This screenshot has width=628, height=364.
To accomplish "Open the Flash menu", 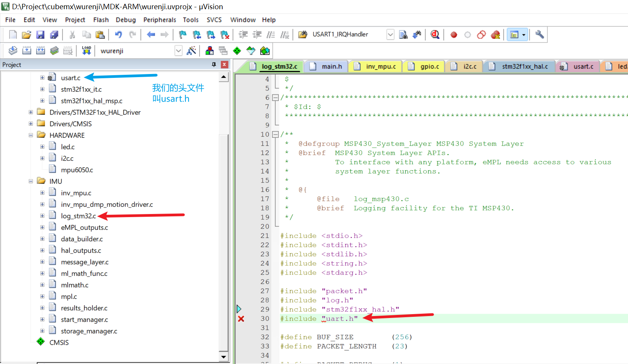I will pos(101,20).
